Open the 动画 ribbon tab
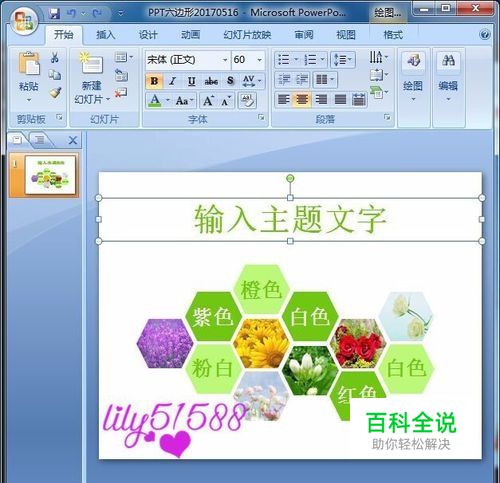 pos(190,35)
